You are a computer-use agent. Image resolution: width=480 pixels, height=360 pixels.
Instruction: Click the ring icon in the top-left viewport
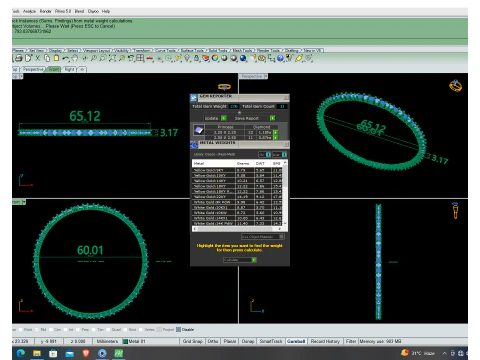tap(224, 87)
